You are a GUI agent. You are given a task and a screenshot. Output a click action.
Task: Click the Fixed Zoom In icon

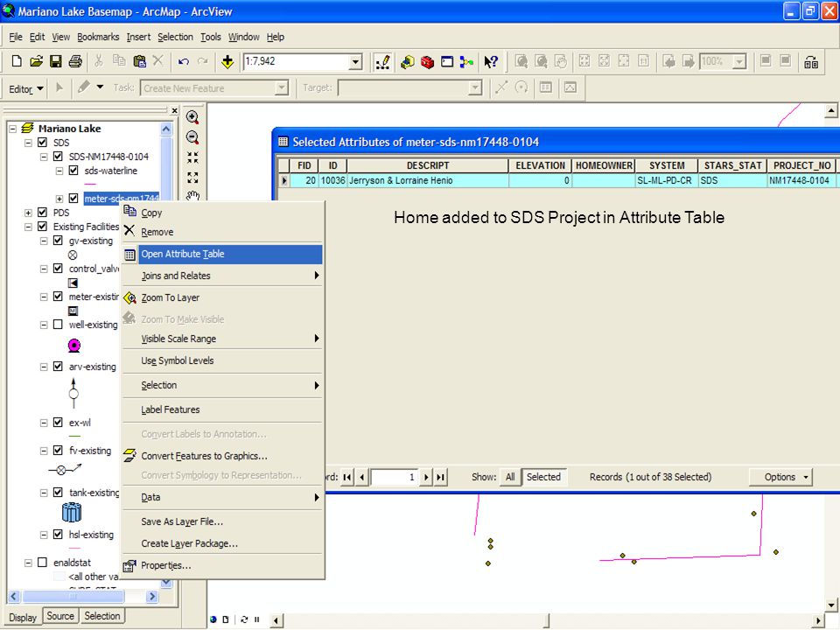(x=192, y=157)
